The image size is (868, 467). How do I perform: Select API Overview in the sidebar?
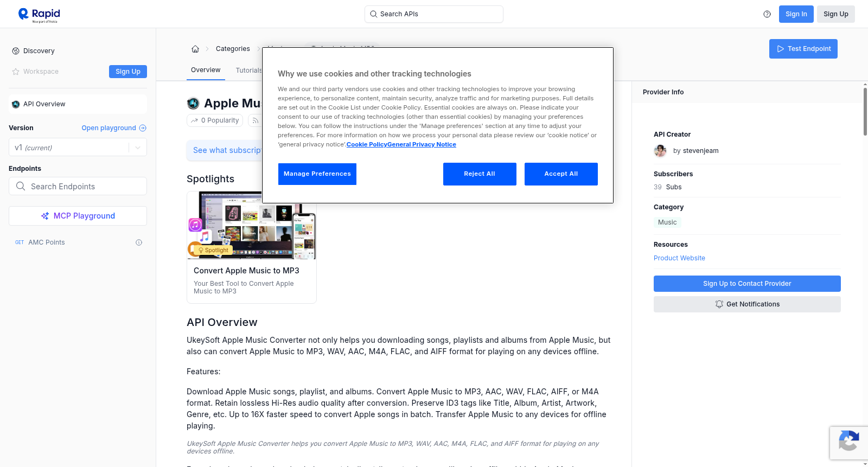(x=78, y=104)
